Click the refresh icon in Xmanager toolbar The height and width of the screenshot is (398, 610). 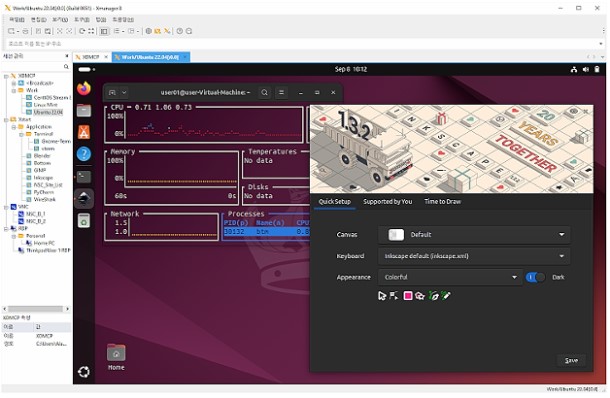point(82,31)
